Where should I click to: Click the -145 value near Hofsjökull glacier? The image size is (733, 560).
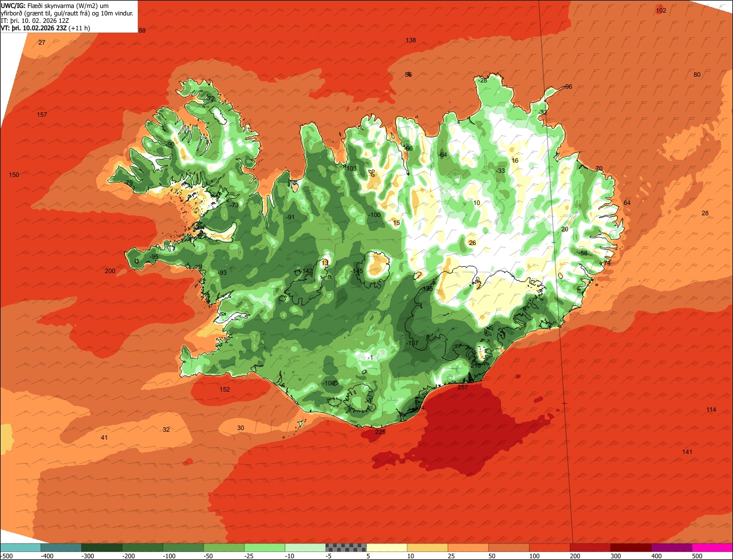[357, 271]
